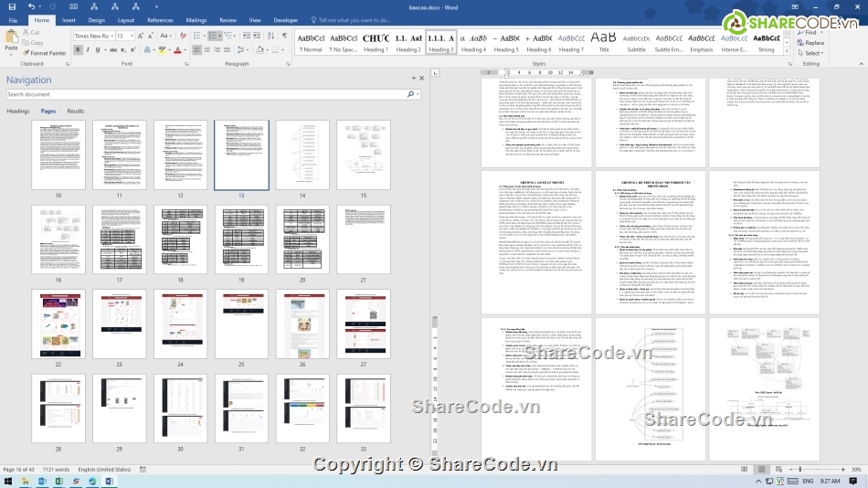The width and height of the screenshot is (868, 488).
Task: Open the font size dropdown
Action: pyautogui.click(x=132, y=37)
